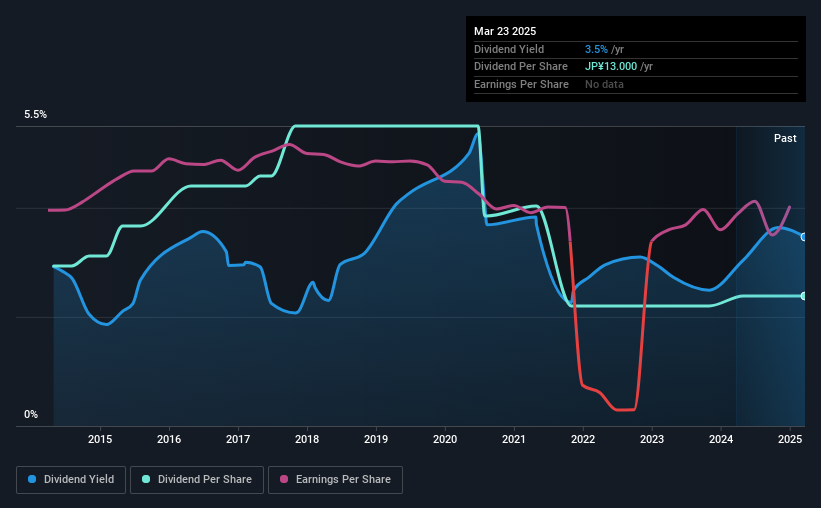
Task: Click the Mar 23 2025 tooltip date
Action: tap(505, 31)
